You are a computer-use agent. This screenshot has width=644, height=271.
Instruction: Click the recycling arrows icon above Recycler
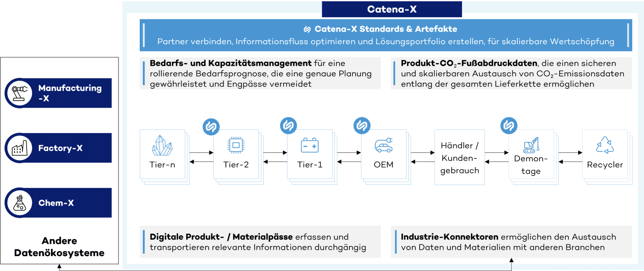[605, 145]
